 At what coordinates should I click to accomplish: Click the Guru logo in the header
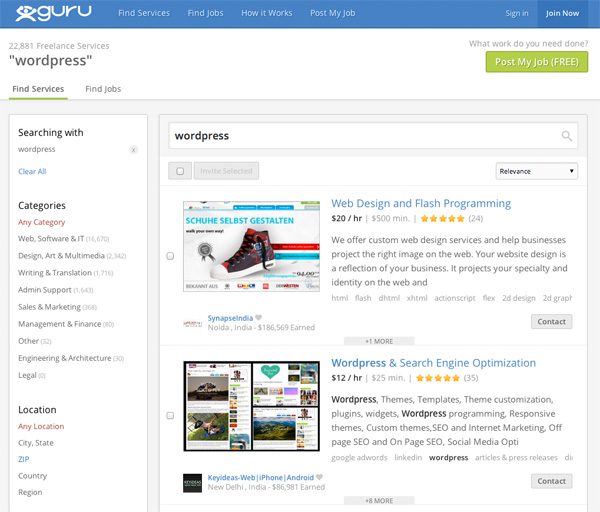[x=54, y=13]
